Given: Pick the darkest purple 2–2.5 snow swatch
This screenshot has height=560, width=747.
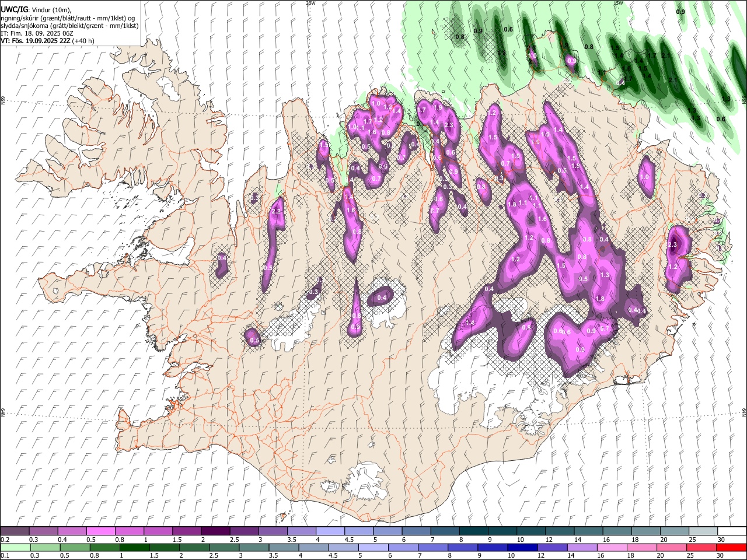Looking at the screenshot, I should click(215, 531).
